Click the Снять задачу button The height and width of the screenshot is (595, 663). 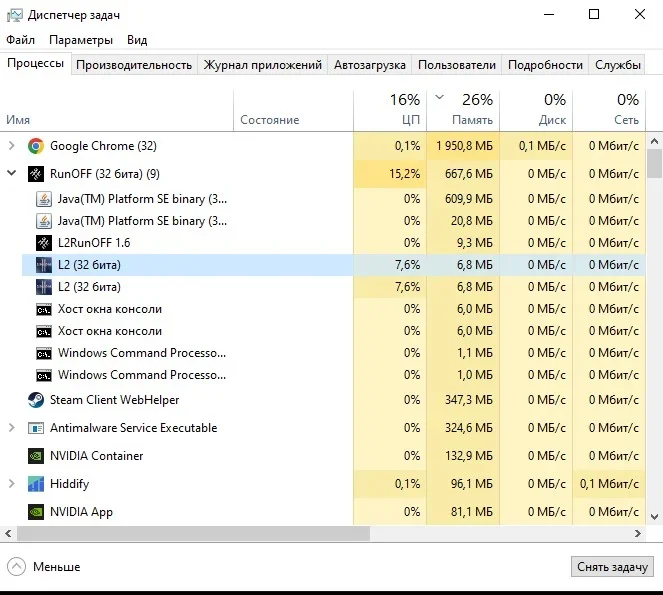(x=612, y=567)
